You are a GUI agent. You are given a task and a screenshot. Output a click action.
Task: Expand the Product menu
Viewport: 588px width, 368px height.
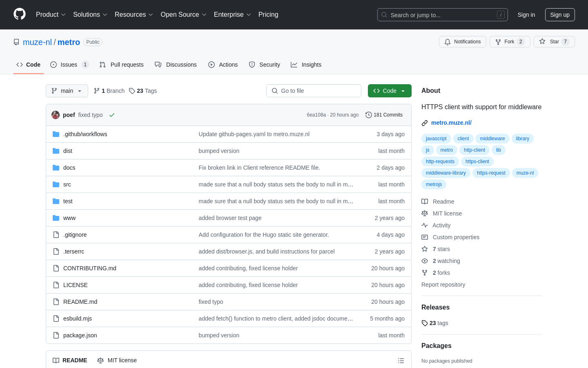pos(51,15)
